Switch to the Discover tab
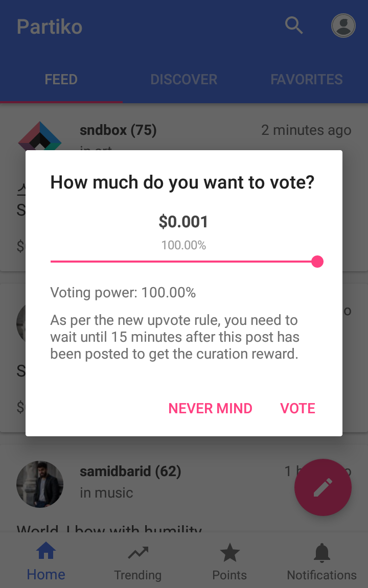 pos(184,80)
